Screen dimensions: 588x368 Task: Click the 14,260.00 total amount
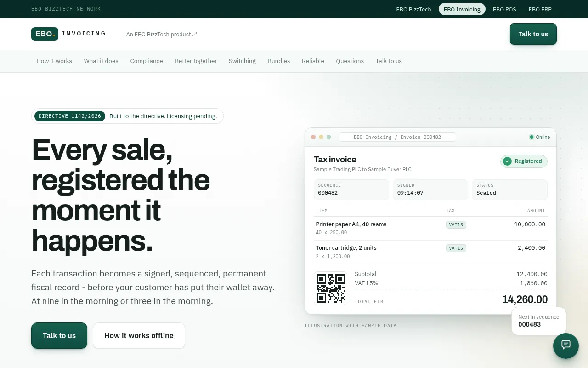pos(525,299)
